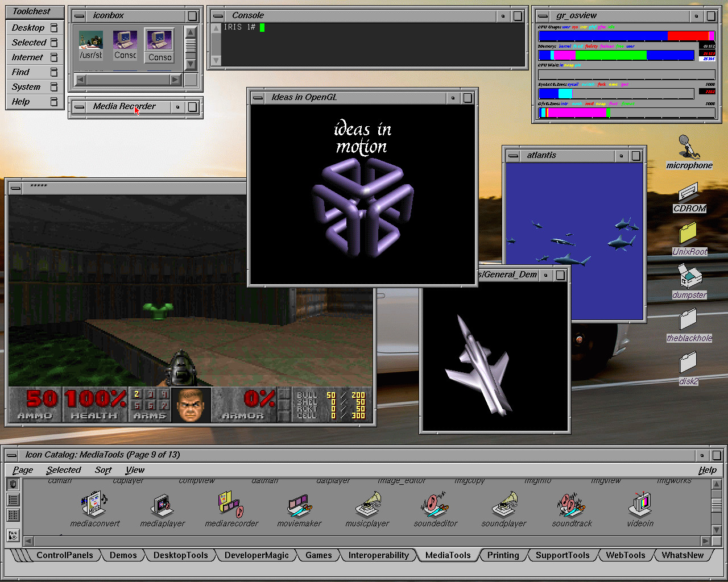Open the Desktop menu in Toolchest

pyautogui.click(x=28, y=28)
